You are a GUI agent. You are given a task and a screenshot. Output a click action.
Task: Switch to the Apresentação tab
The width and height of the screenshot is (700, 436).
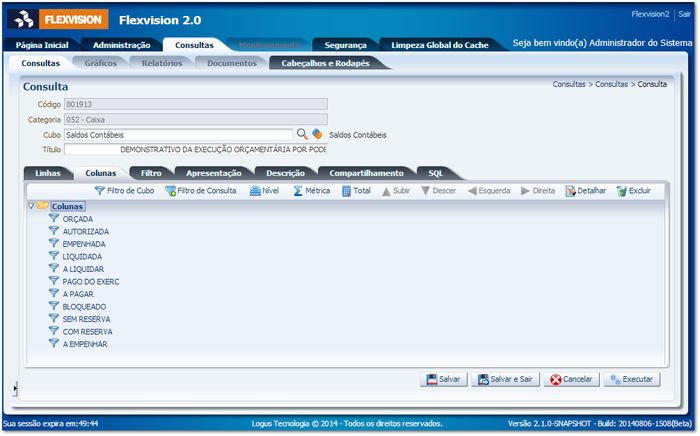click(x=213, y=173)
